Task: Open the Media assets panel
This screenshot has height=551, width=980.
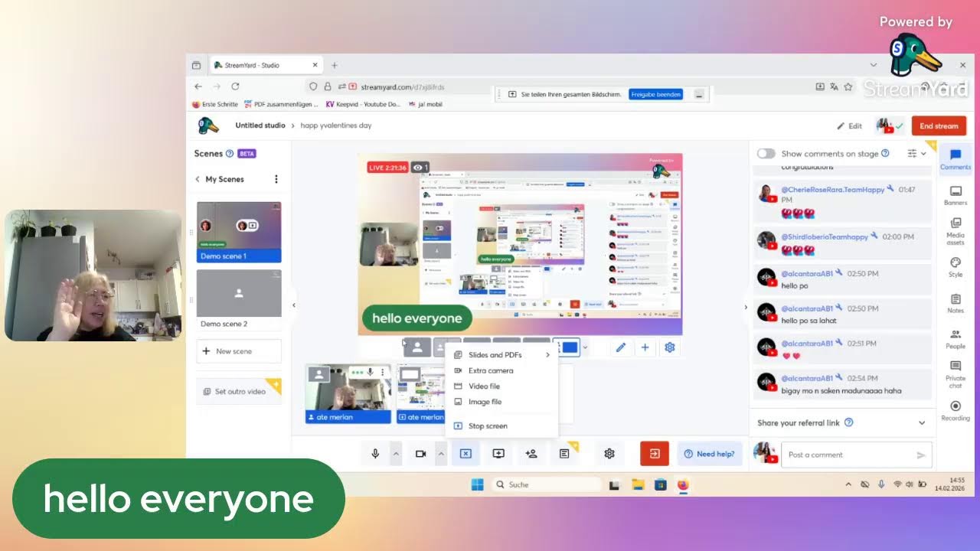Action: point(955,231)
